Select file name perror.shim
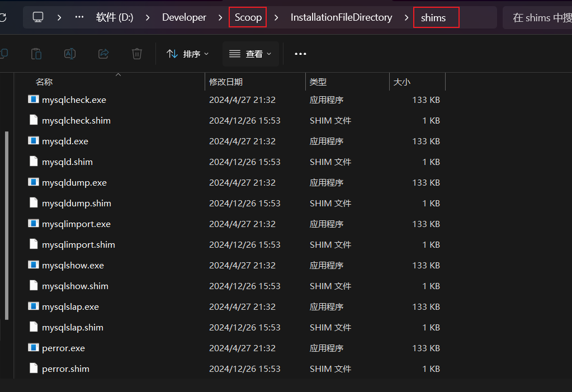This screenshot has width=572, height=392. pos(65,369)
